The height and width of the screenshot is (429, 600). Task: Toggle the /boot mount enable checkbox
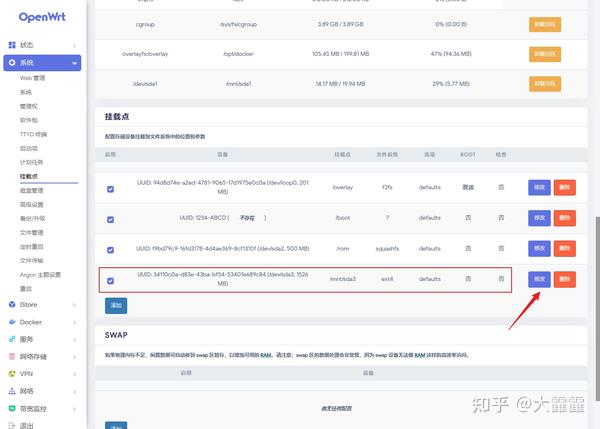(110, 220)
